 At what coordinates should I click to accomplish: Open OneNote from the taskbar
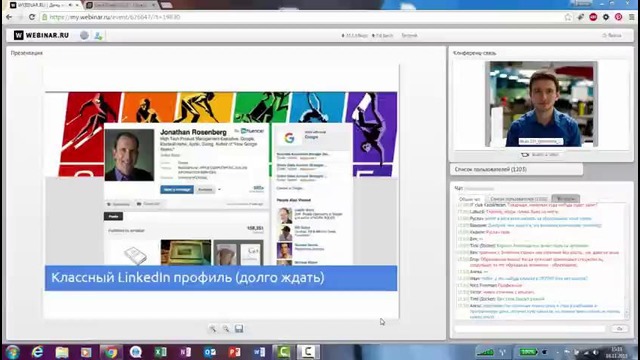[185, 352]
